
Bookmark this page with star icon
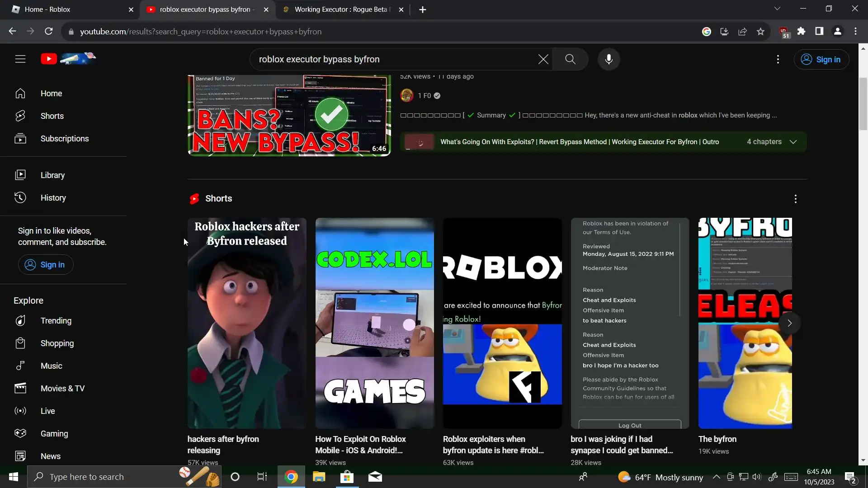point(760,32)
